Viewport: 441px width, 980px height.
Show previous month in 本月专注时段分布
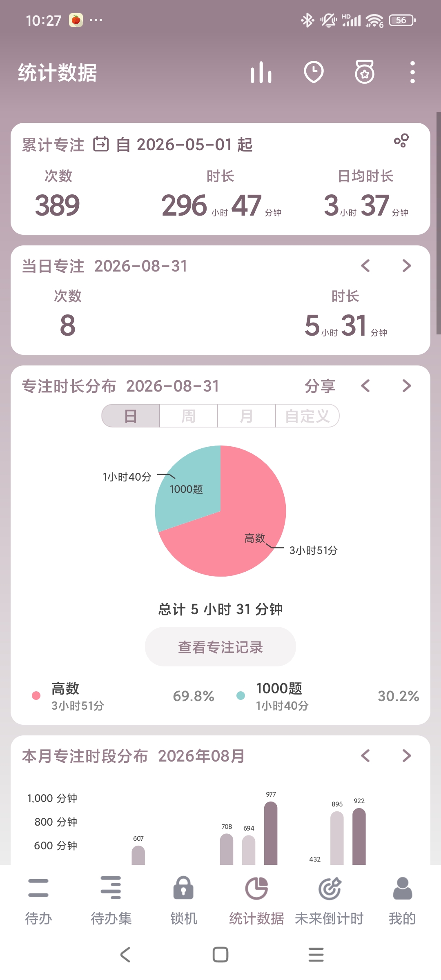point(365,756)
